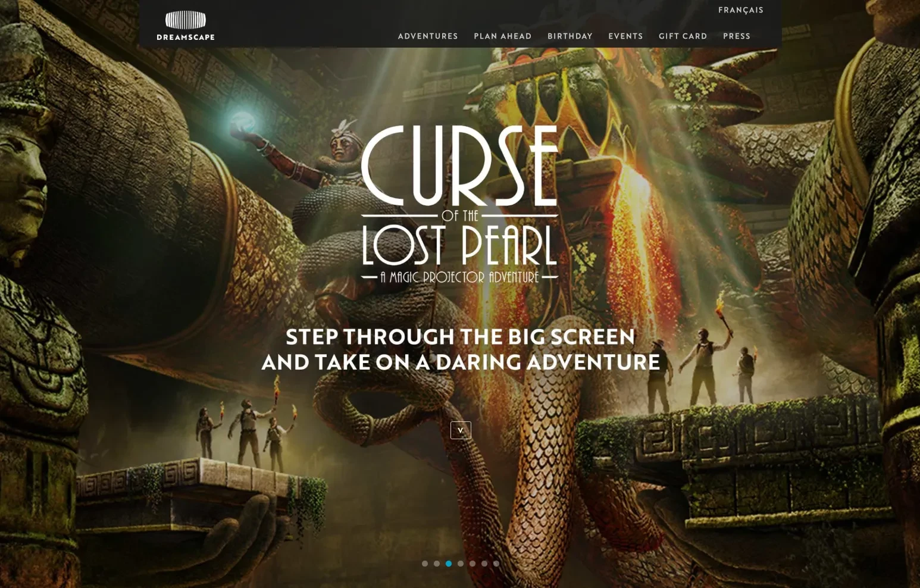Select the second carousel slide dot
This screenshot has width=920, height=588.
[437, 564]
